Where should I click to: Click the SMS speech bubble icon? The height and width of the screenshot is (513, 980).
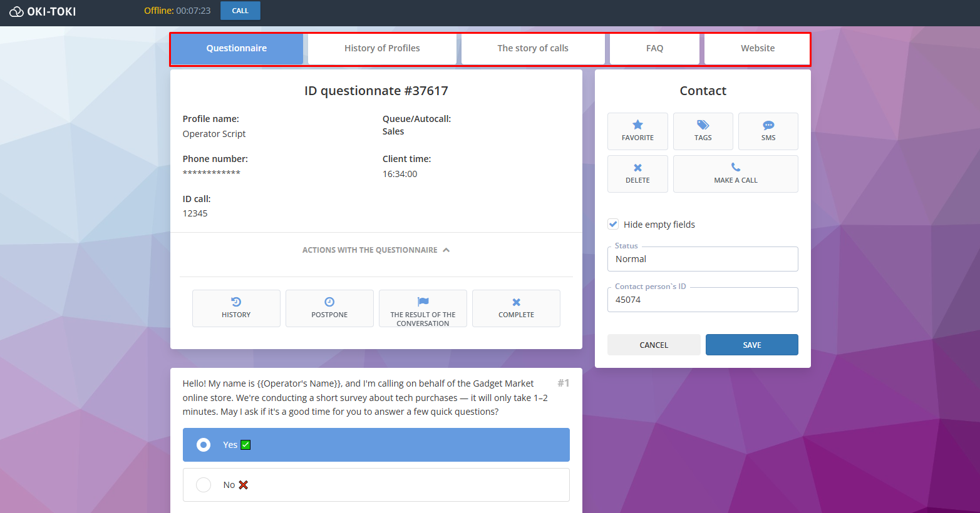[x=768, y=125]
